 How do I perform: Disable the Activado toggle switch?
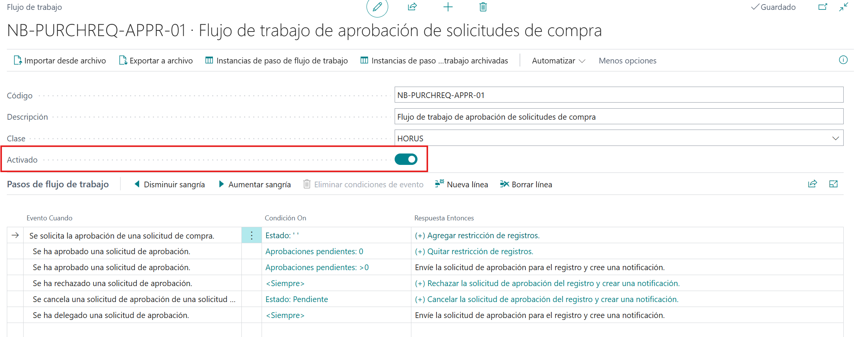406,159
